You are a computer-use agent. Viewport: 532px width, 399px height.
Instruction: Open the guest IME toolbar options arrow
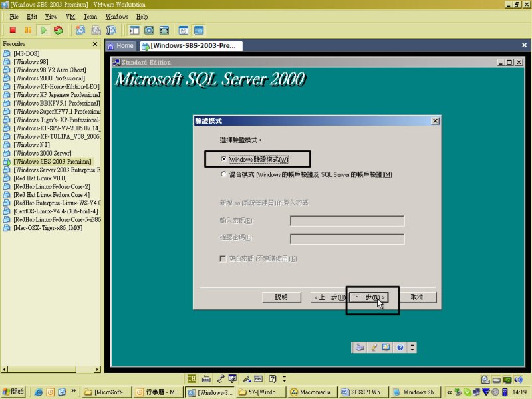click(x=412, y=347)
